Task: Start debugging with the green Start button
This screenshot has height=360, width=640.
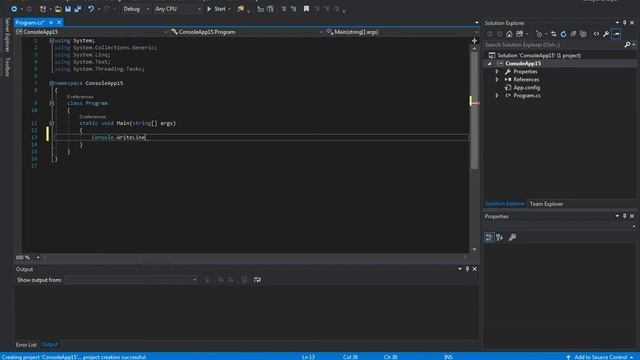Action: (216, 9)
